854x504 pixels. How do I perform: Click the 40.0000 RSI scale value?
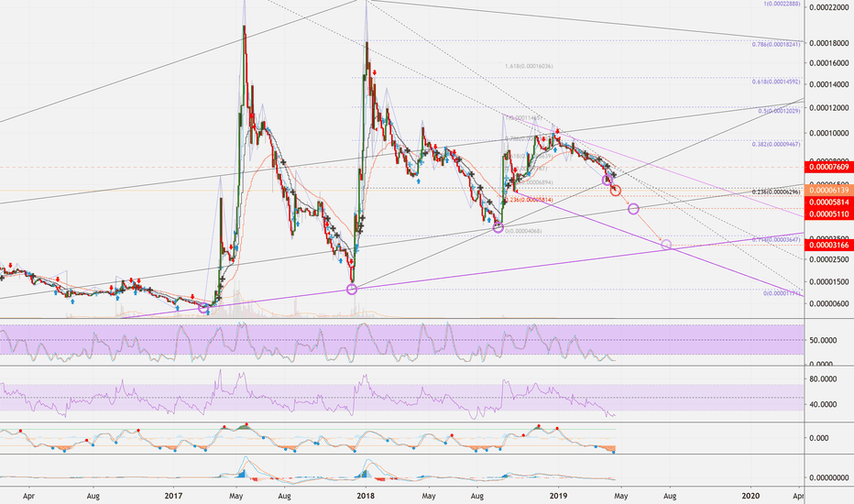pyautogui.click(x=823, y=404)
